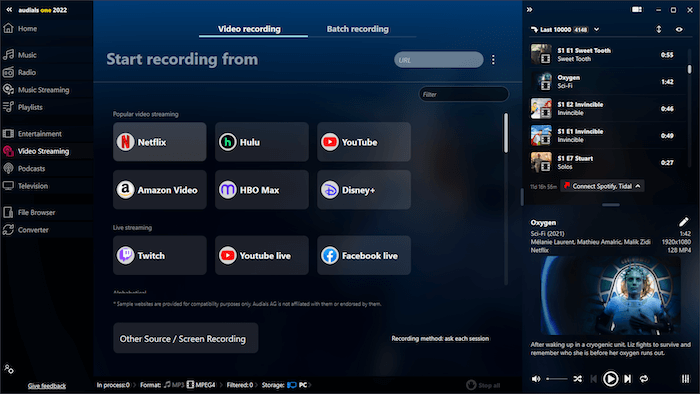Viewport: 700px width, 394px height.
Task: Switch to the Batch recording tab
Action: (358, 29)
